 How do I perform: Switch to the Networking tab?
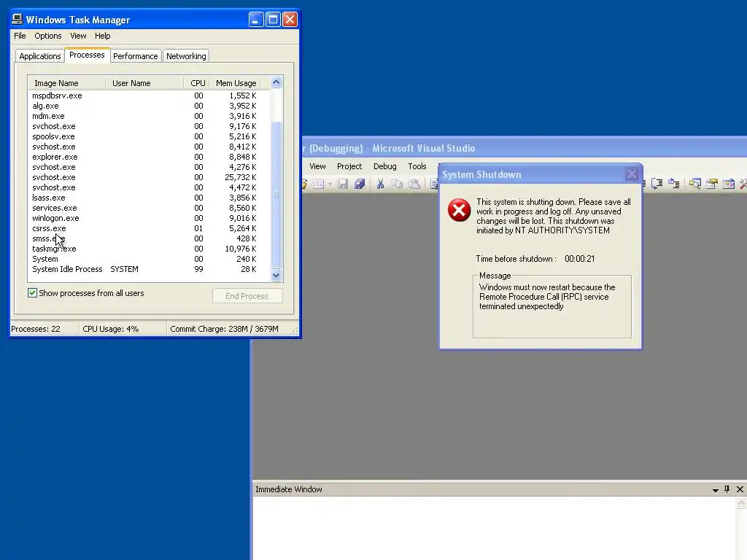click(186, 56)
